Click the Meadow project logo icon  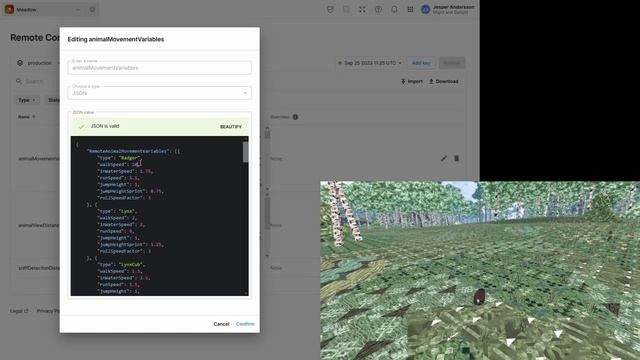tap(9, 9)
